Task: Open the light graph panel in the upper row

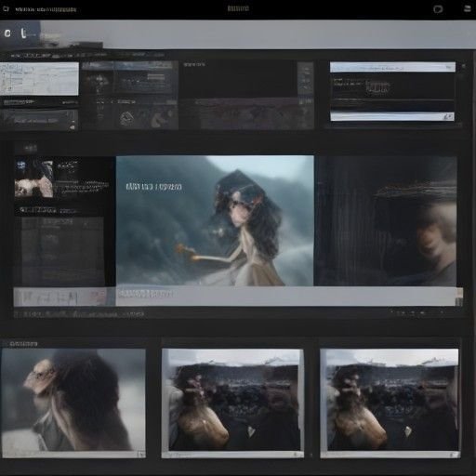Action: pyautogui.click(x=39, y=79)
